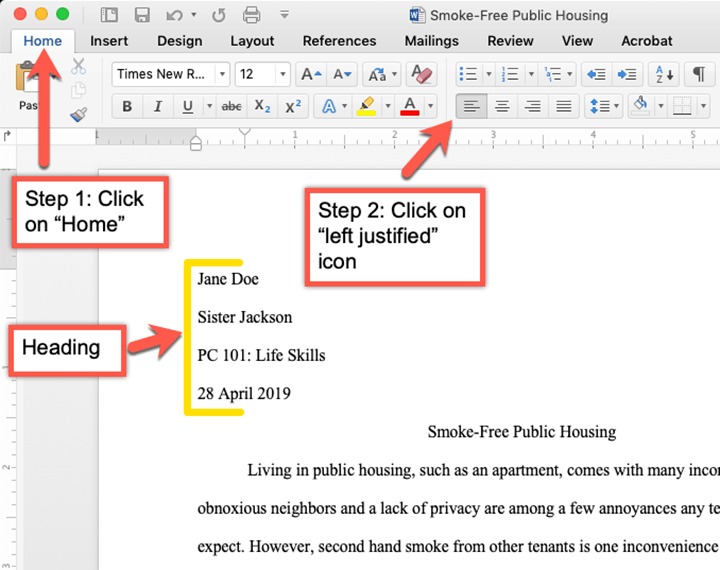This screenshot has width=720, height=570.
Task: Select Align Right button
Action: coord(533,107)
